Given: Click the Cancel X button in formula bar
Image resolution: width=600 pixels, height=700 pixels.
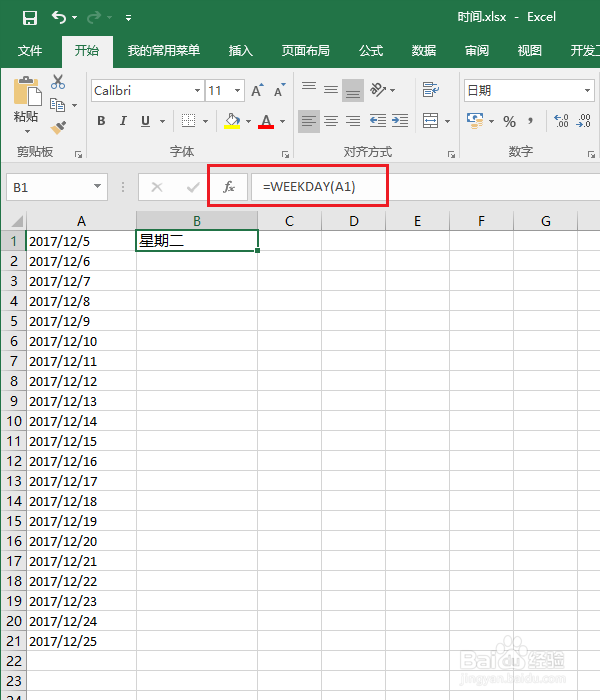Looking at the screenshot, I should coord(157,187).
